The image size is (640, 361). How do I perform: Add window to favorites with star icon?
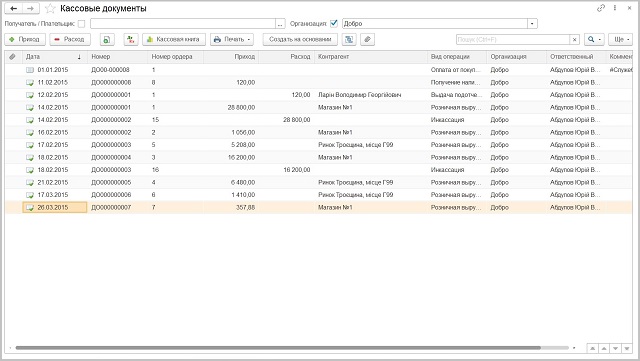pyautogui.click(x=50, y=8)
